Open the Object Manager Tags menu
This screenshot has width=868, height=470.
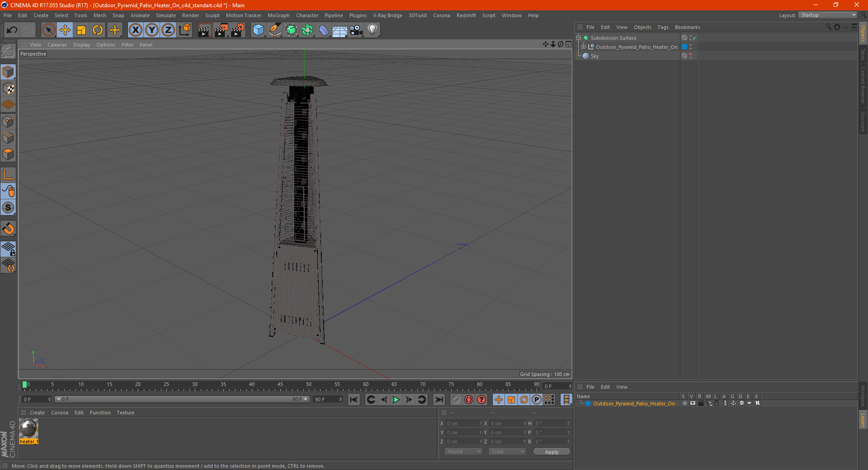click(663, 27)
